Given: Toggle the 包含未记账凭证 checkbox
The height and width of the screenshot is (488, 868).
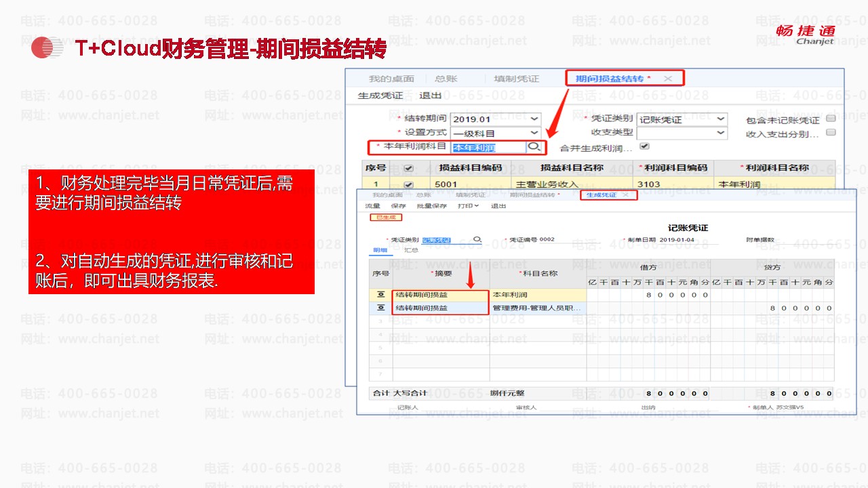Looking at the screenshot, I should (831, 119).
